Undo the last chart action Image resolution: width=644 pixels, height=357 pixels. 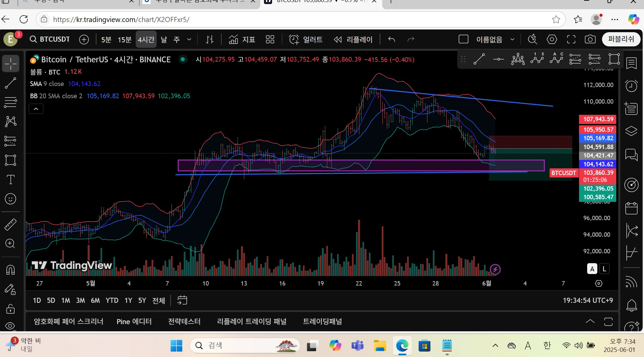[x=392, y=39]
